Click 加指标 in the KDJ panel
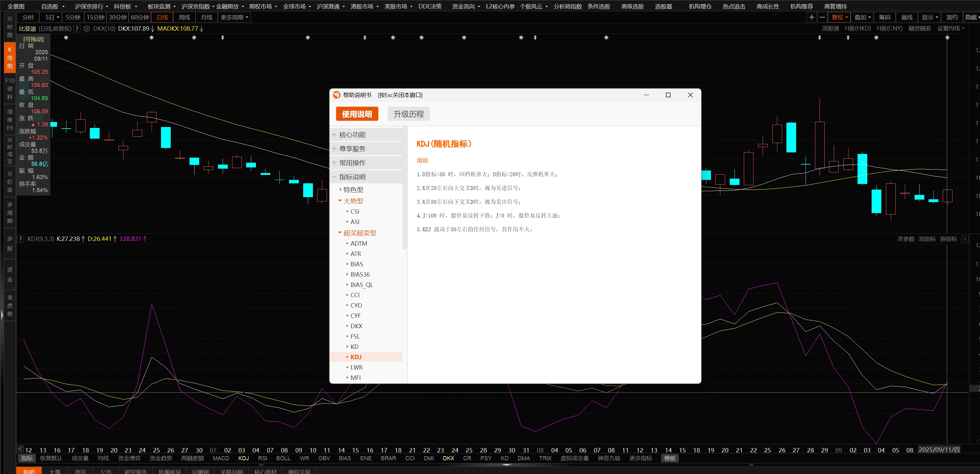This screenshot has width=980, height=474. pyautogui.click(x=927, y=239)
